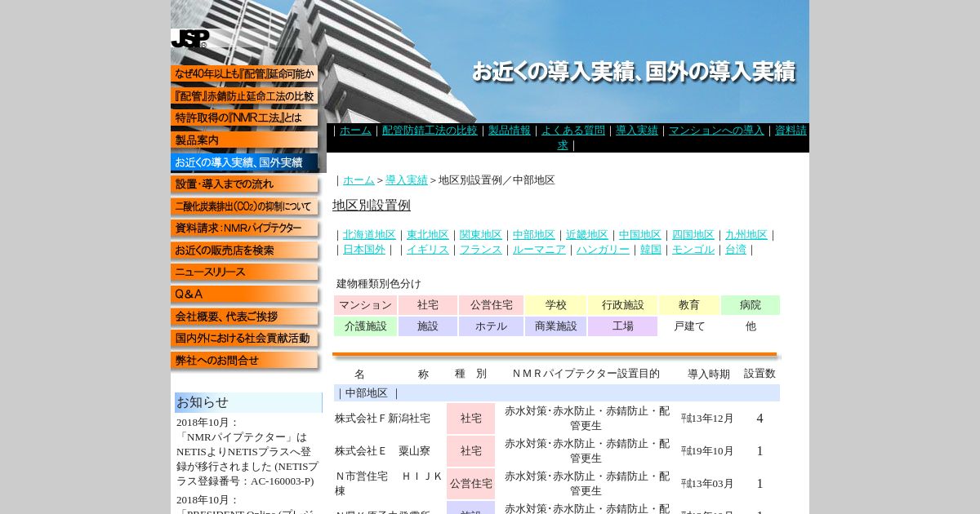980x514 pixels.
Task: Open 会社概要、代表ご挨拶 sidebar item
Action: point(244,317)
